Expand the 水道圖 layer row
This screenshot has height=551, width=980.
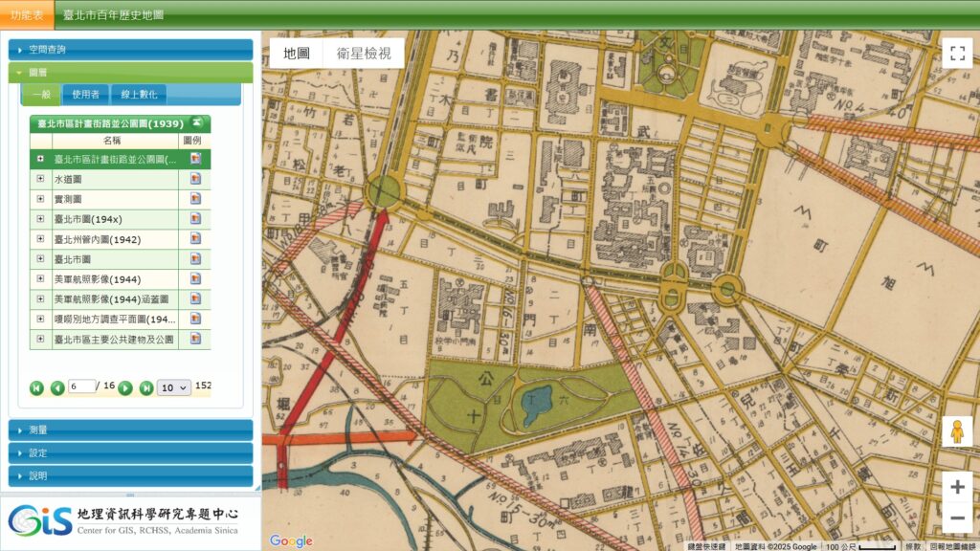point(40,179)
